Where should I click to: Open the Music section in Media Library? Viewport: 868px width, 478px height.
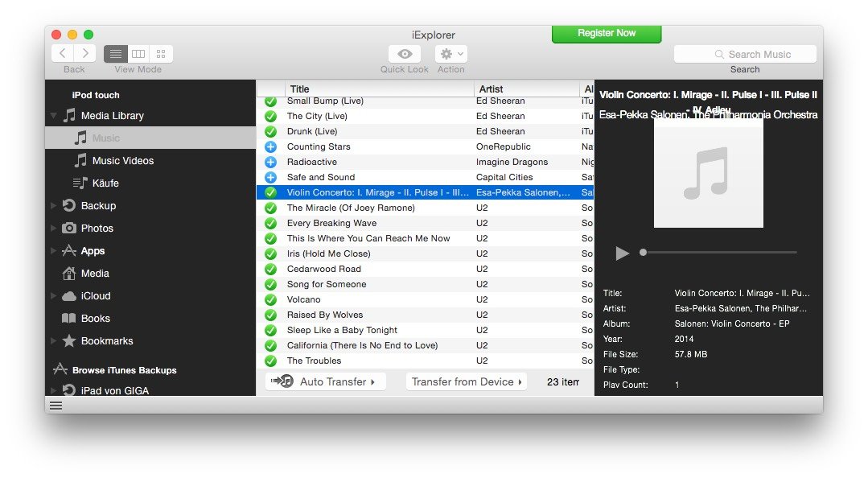[96, 138]
